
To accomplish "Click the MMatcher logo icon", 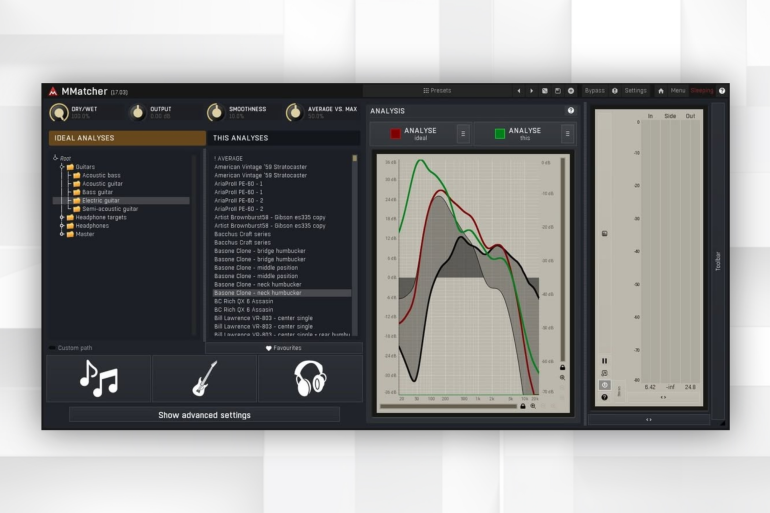I will pyautogui.click(x=53, y=91).
